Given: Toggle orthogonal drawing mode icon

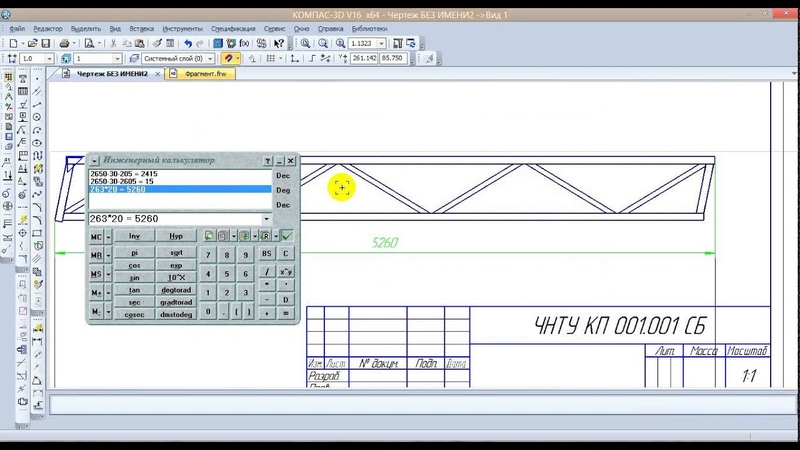Looking at the screenshot, I should [312, 59].
